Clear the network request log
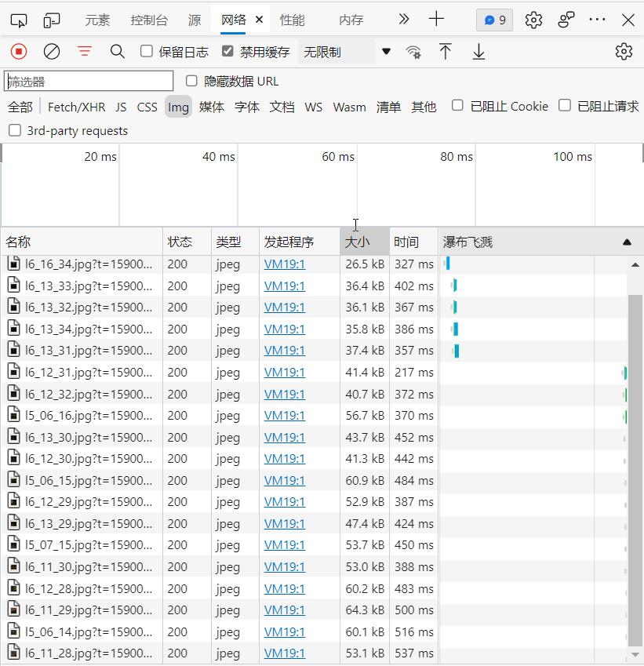Viewport: 644px width, 666px height. (x=52, y=52)
